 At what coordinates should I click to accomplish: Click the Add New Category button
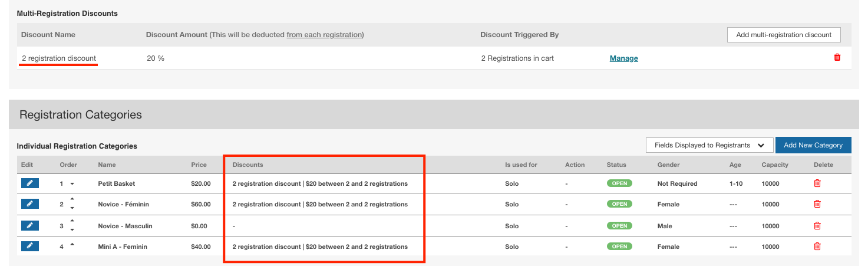[x=813, y=145]
